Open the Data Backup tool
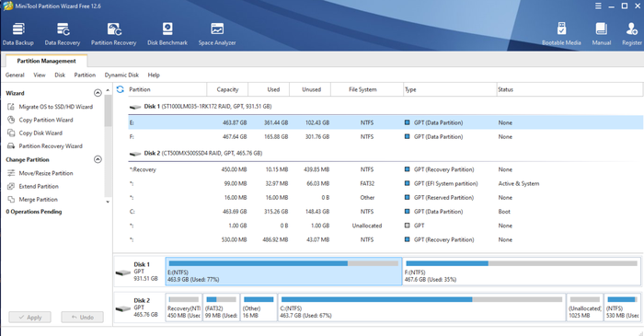 18,34
